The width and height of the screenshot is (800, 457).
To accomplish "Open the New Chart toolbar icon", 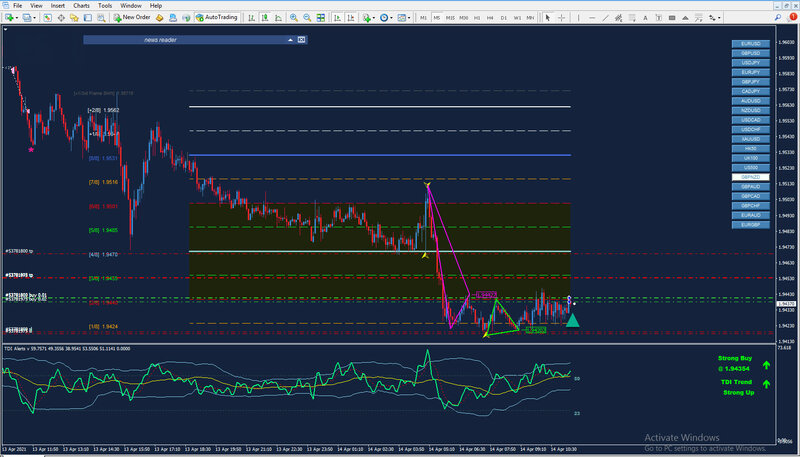I will coord(10,18).
